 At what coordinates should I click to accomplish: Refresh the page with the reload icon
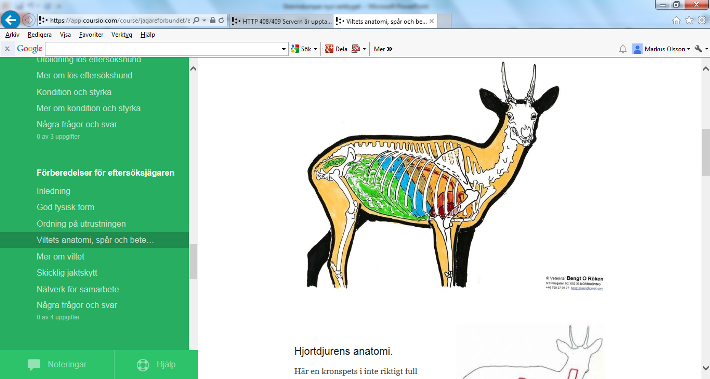221,20
